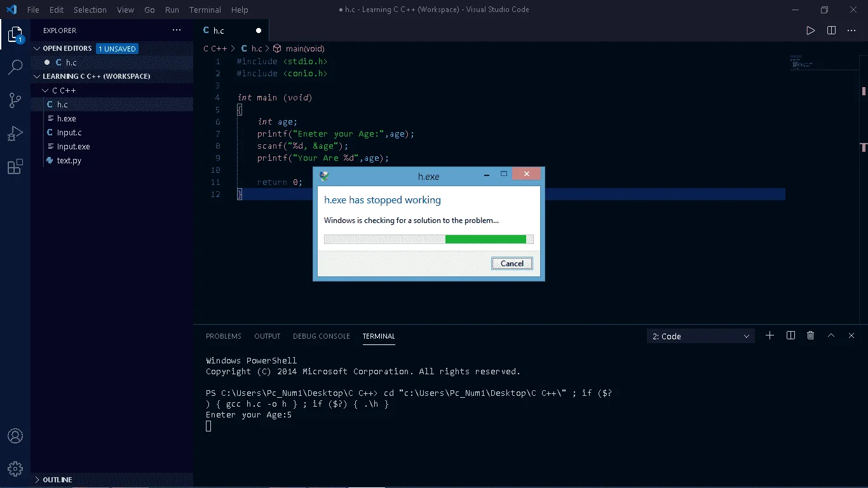Open Explorer views ellipsis menu

pos(177,30)
